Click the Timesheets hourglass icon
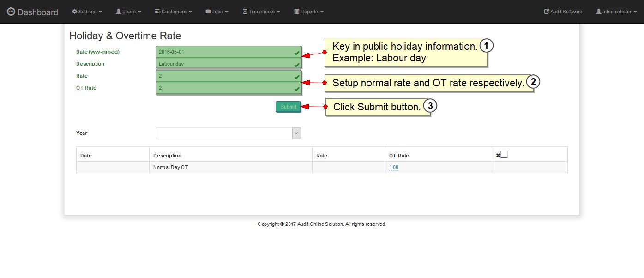 (245, 12)
